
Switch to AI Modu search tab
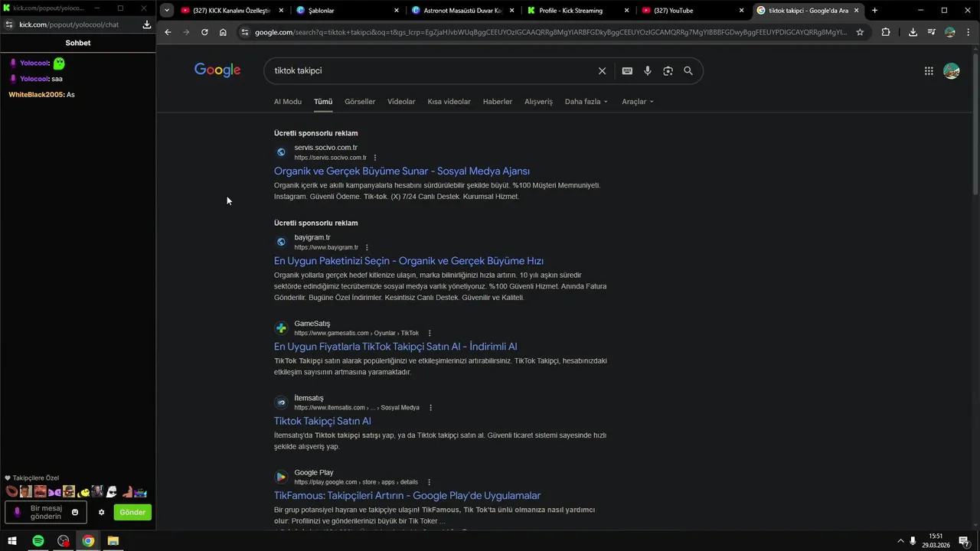[x=288, y=102]
